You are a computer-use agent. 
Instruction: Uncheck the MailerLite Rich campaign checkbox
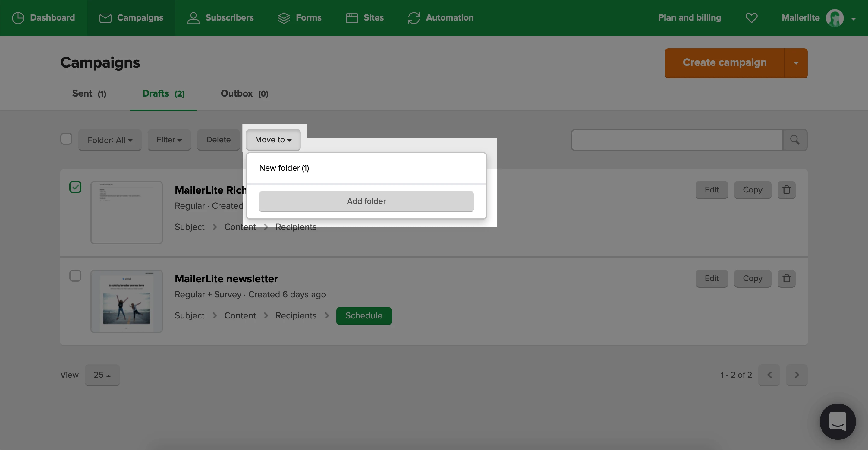75,187
